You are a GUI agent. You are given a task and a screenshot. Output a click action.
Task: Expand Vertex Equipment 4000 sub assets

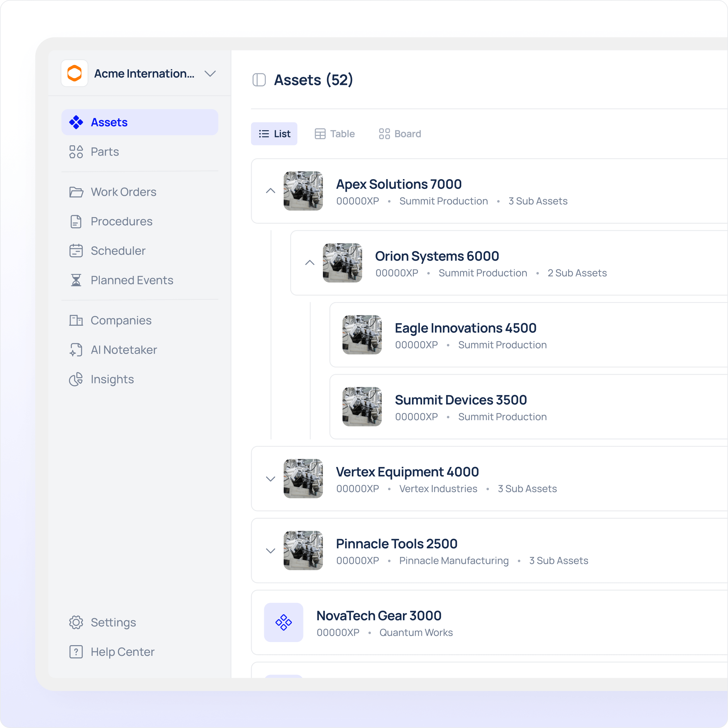[x=270, y=479]
